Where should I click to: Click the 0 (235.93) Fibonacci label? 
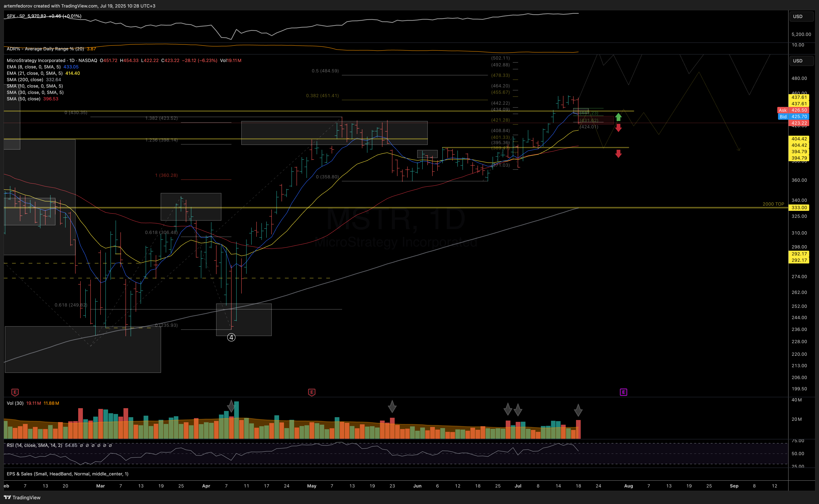coord(166,325)
